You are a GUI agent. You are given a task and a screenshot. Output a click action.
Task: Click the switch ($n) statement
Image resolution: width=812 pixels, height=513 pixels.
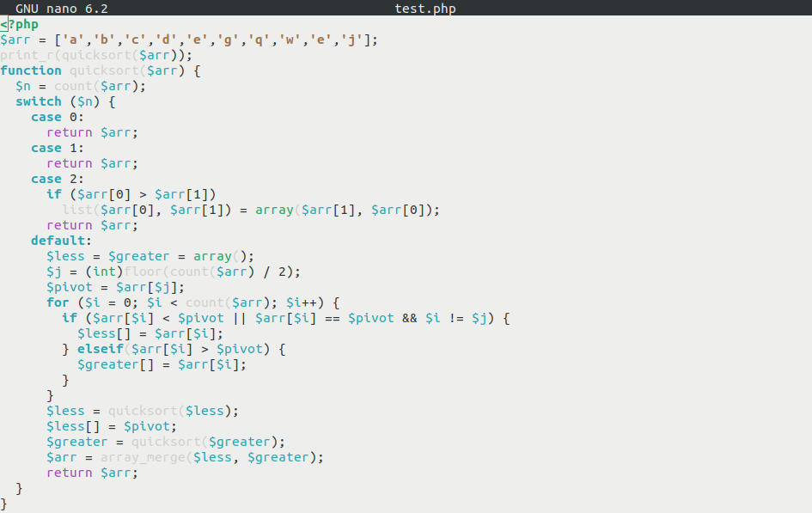pos(65,102)
